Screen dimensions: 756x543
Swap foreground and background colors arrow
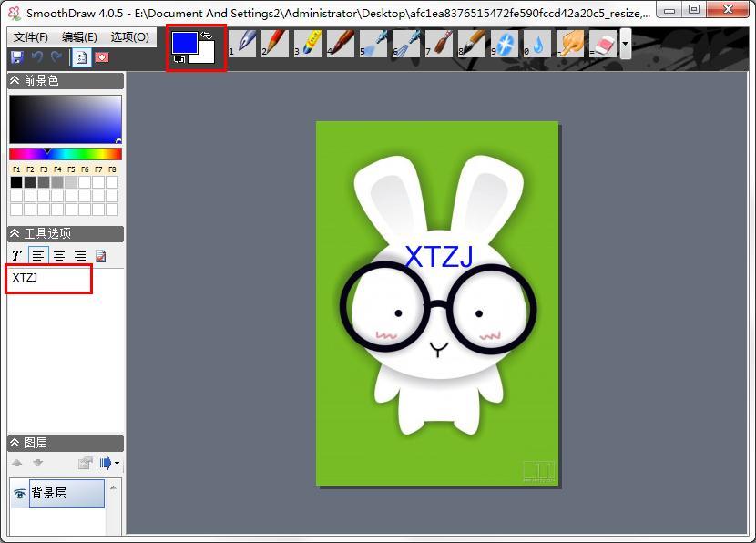tap(207, 36)
